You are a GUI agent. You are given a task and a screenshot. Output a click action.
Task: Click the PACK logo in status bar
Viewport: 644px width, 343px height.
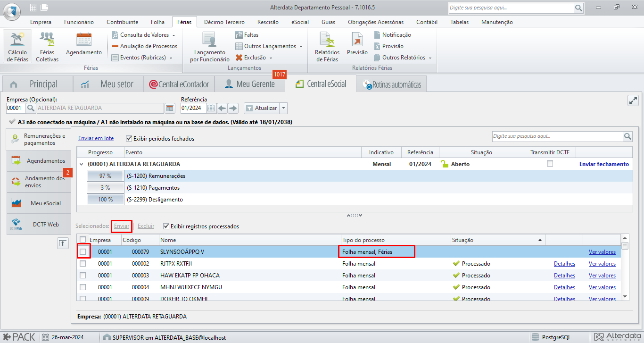click(x=19, y=337)
